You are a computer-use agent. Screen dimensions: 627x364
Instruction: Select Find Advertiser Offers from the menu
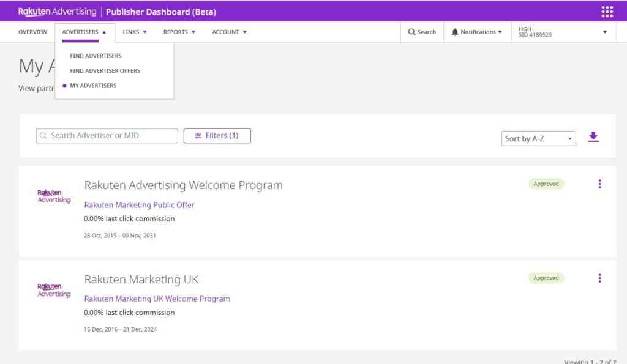(105, 71)
